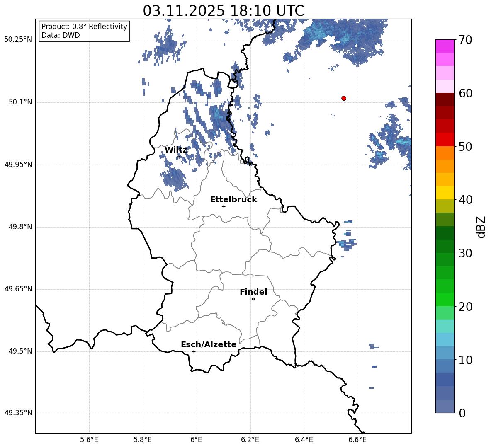Click the 5.8°E longitude label
491x448 pixels.
point(143,440)
